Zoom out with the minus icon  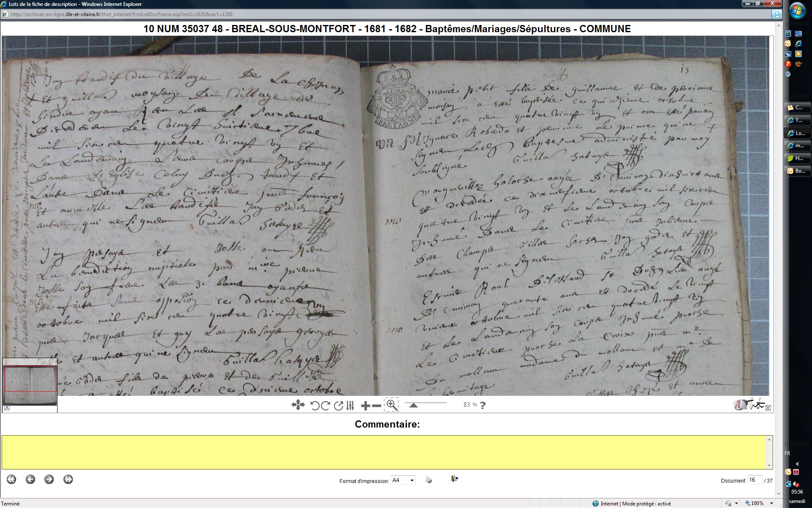coord(376,406)
